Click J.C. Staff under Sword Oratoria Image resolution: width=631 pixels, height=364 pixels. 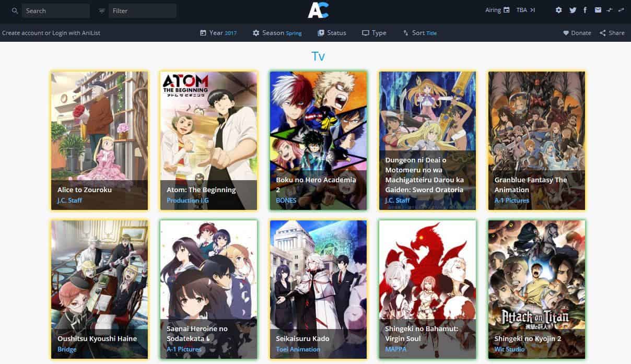(398, 201)
